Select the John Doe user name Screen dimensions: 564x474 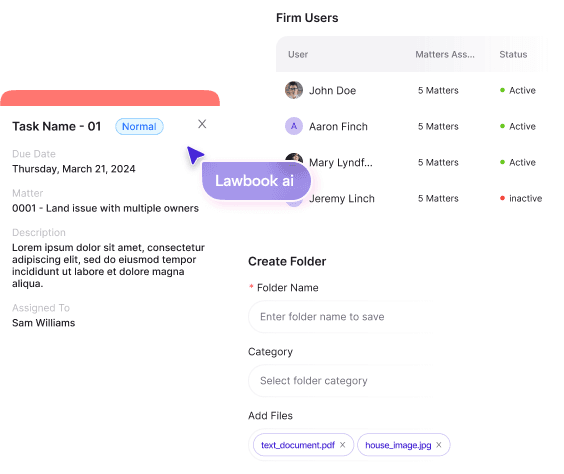(x=332, y=90)
